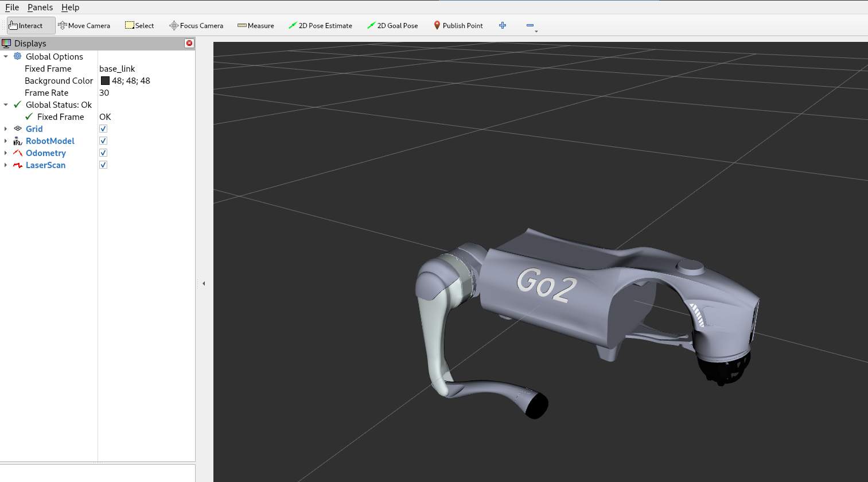The height and width of the screenshot is (482, 868).
Task: Click the Global Status green checkmark icon
Action: coord(18,104)
